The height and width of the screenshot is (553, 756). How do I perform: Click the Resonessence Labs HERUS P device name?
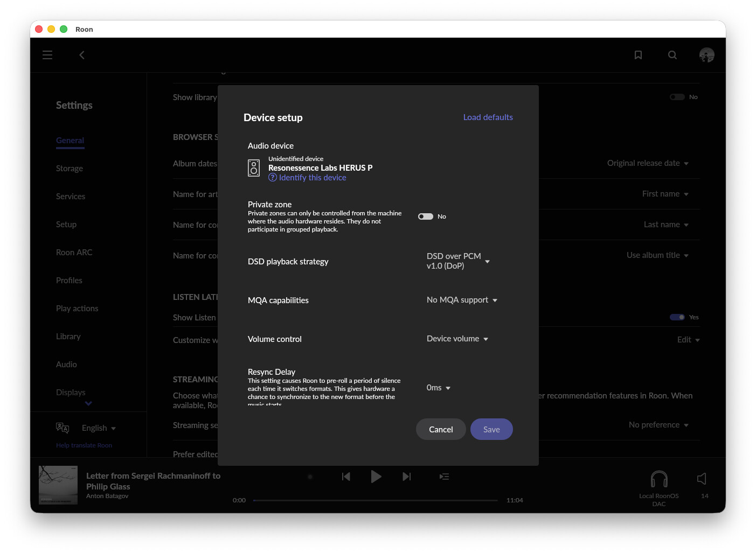click(x=321, y=168)
